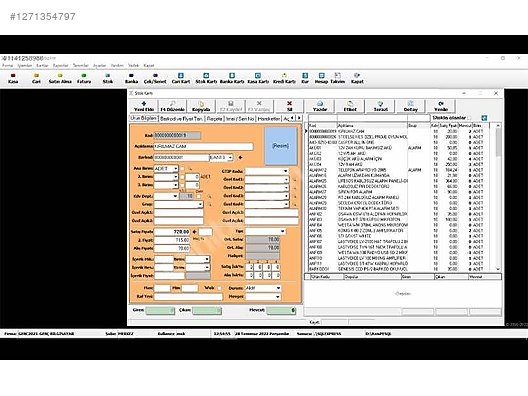Click the Satış Fiyatı field showing 720.00
528x396 pixels.
click(x=172, y=232)
